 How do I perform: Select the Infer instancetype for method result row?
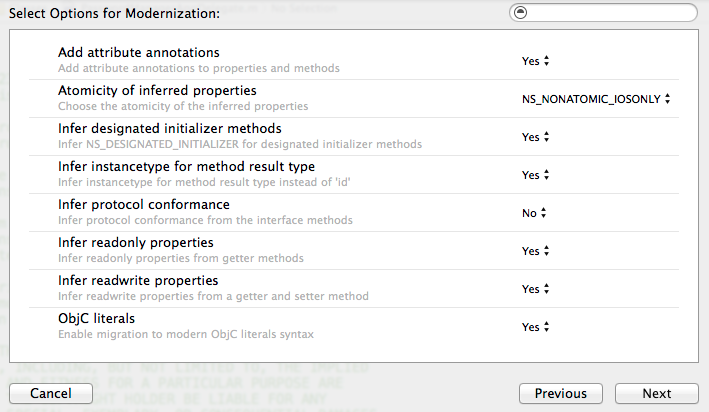tap(187, 166)
